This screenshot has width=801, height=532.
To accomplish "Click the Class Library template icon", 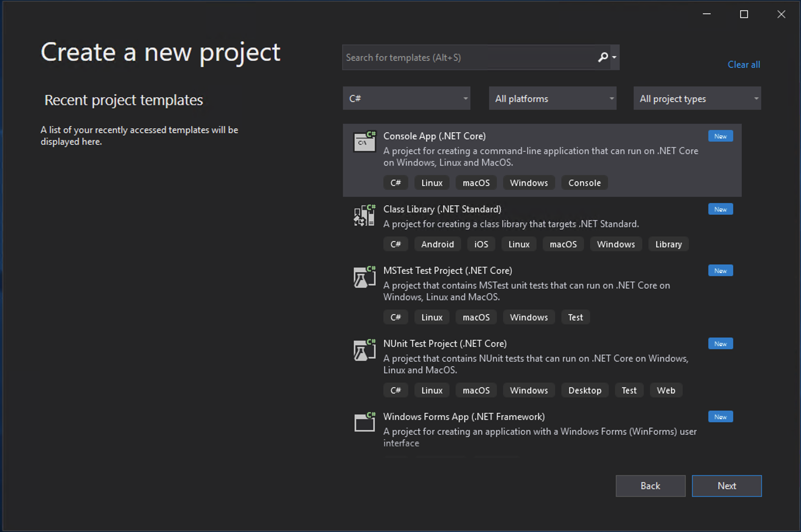I will tap(364, 215).
